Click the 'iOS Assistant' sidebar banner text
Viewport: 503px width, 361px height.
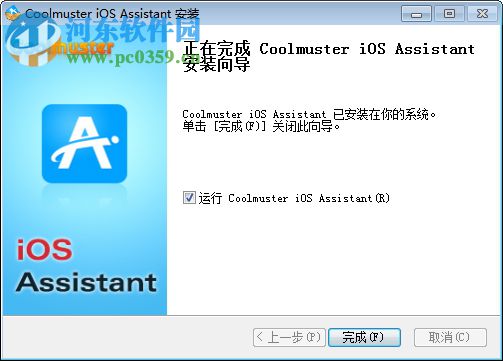pyautogui.click(x=86, y=265)
